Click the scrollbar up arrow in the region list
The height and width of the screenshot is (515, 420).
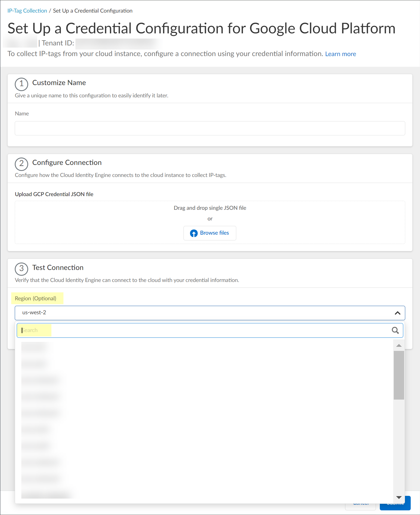coord(399,345)
